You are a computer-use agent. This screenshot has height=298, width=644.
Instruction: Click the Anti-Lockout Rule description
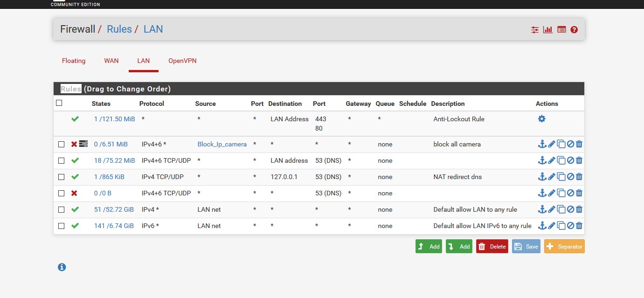(459, 119)
